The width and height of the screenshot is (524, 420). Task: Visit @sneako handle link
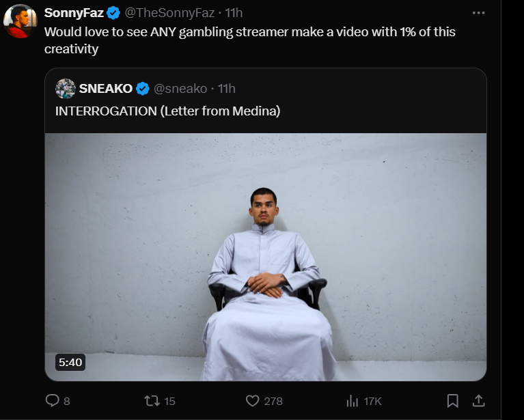click(180, 89)
